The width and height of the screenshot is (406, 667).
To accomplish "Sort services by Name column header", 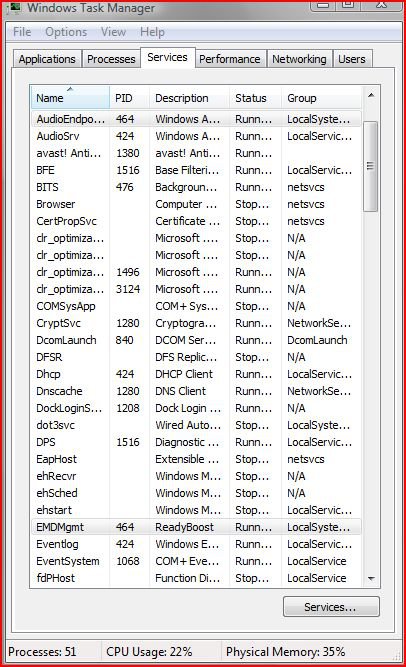I will [x=70, y=98].
